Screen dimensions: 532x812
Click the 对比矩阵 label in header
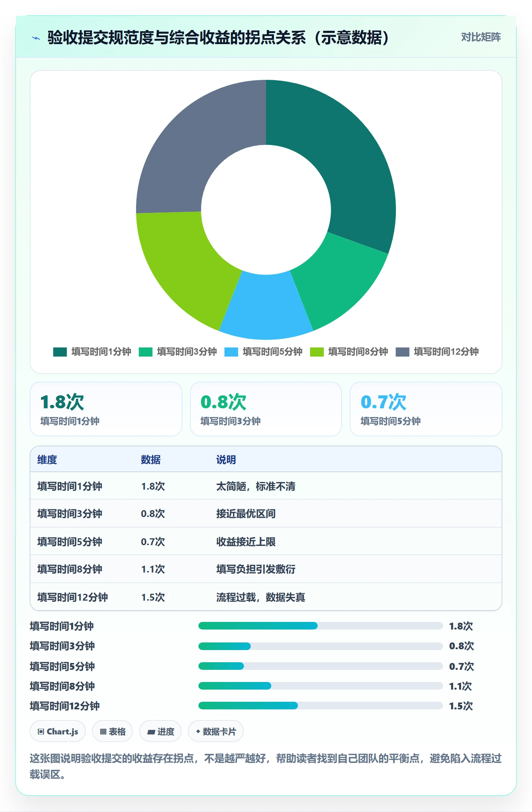[x=481, y=37]
